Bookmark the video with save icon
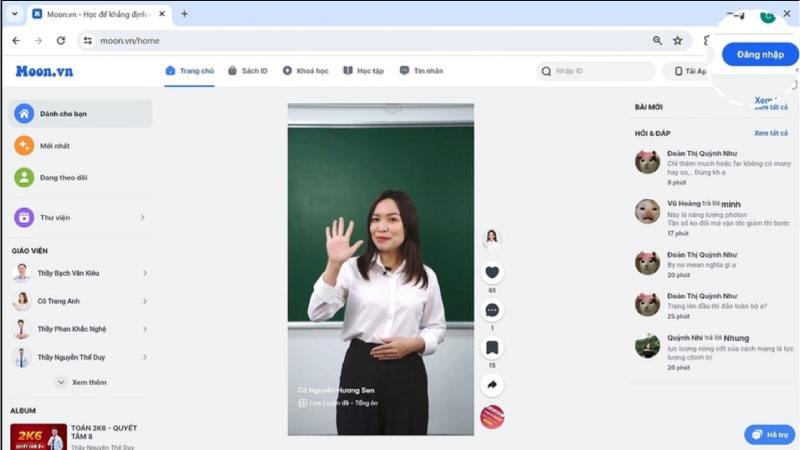This screenshot has width=800, height=450. [492, 348]
